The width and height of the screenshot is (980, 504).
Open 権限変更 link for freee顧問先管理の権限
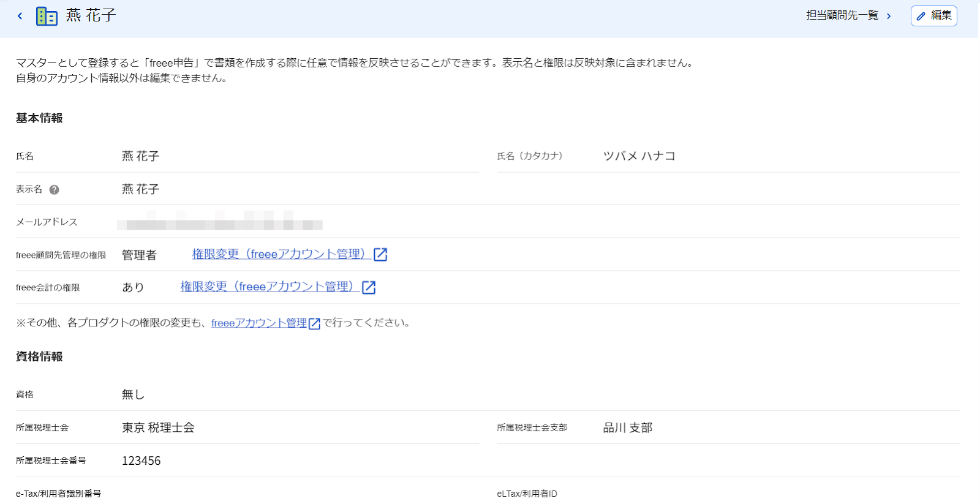click(x=282, y=254)
